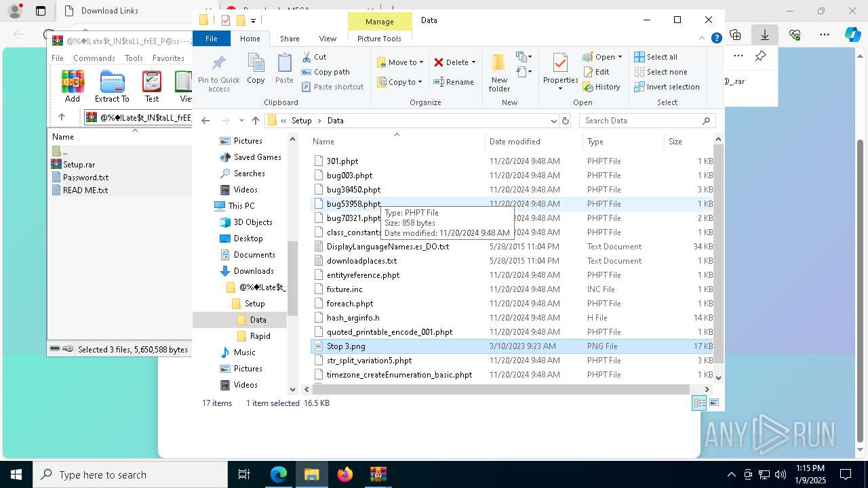Navigate back in Explorer
Viewport: 868px width, 488px height.
point(205,121)
